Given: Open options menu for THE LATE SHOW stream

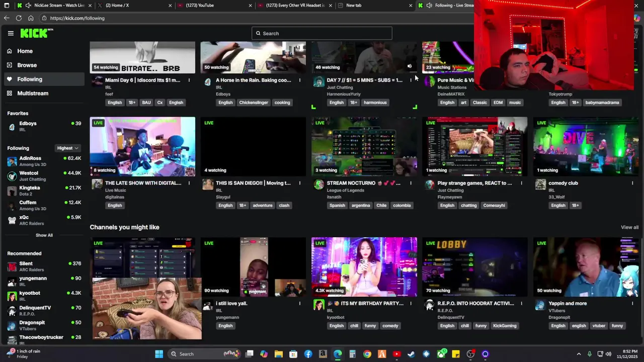Looking at the screenshot, I should pos(189,183).
